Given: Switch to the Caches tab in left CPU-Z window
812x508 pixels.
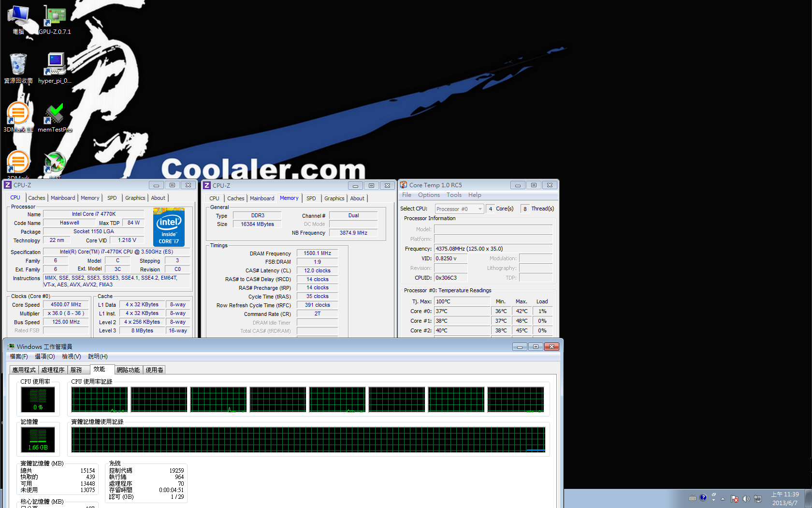Looking at the screenshot, I should [x=37, y=198].
